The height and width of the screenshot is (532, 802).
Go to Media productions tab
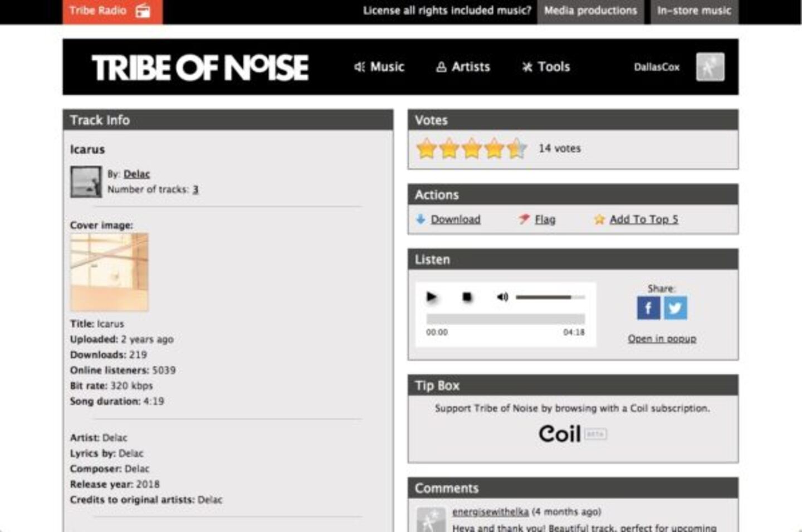(x=590, y=11)
